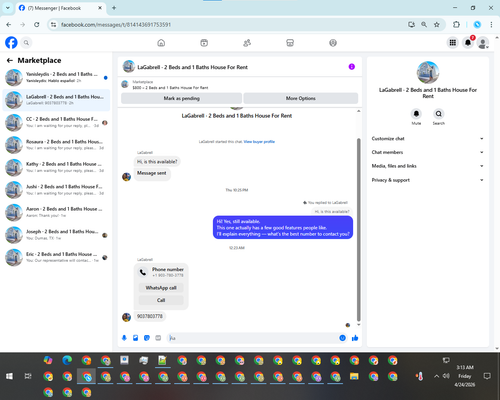The height and width of the screenshot is (400, 500).
Task: Open Chrome three-dot menu
Action: tap(491, 25)
